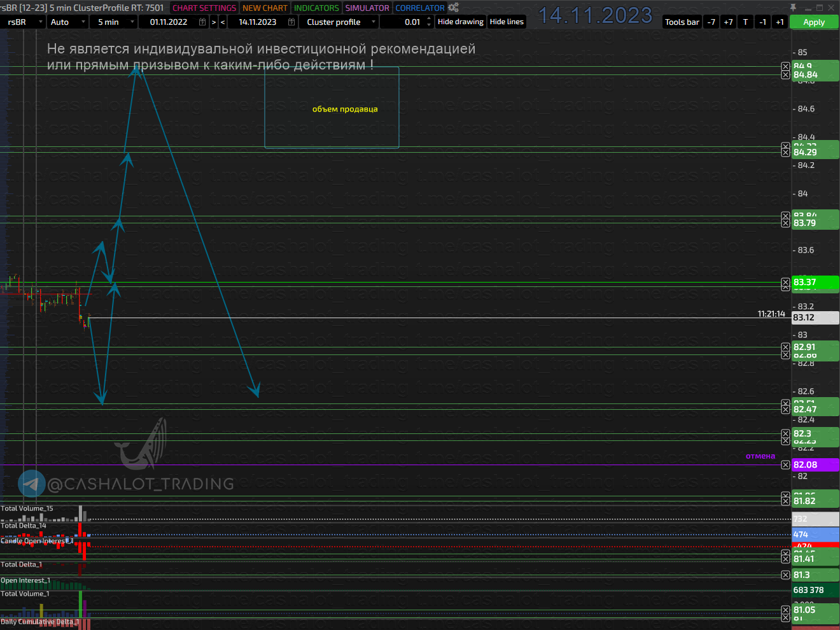The width and height of the screenshot is (840, 630).
Task: Remove the 84.29 horizontal level
Action: 785,152
